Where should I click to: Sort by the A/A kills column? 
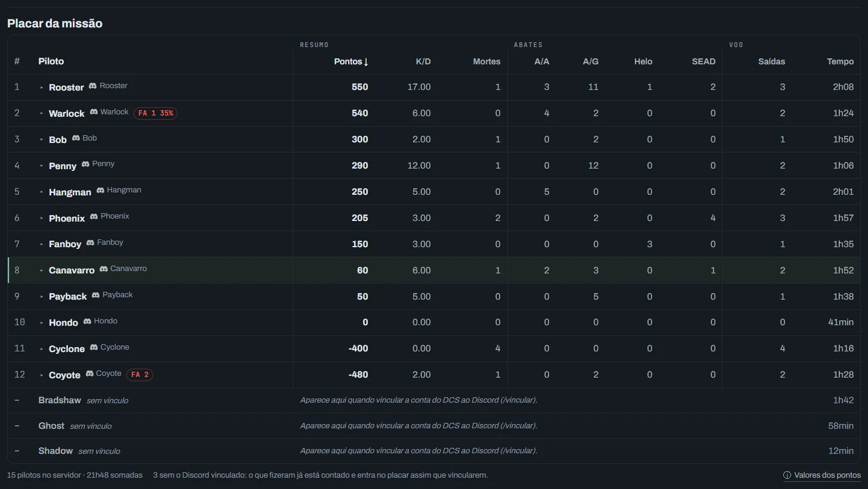(x=541, y=61)
